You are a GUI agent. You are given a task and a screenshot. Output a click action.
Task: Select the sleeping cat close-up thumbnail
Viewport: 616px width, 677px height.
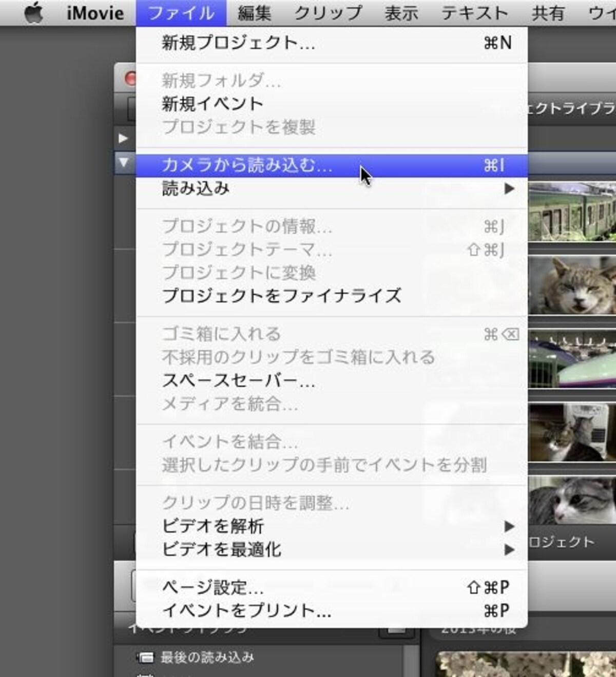(572, 285)
